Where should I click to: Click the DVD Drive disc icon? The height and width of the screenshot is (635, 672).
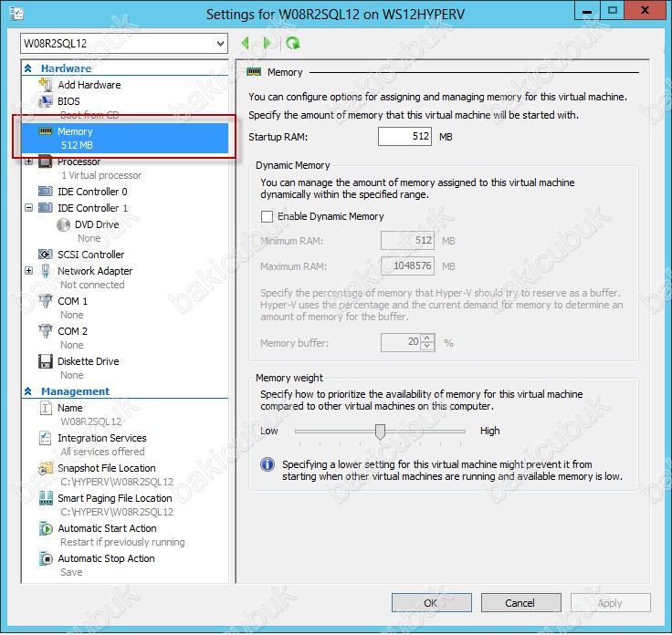point(63,224)
